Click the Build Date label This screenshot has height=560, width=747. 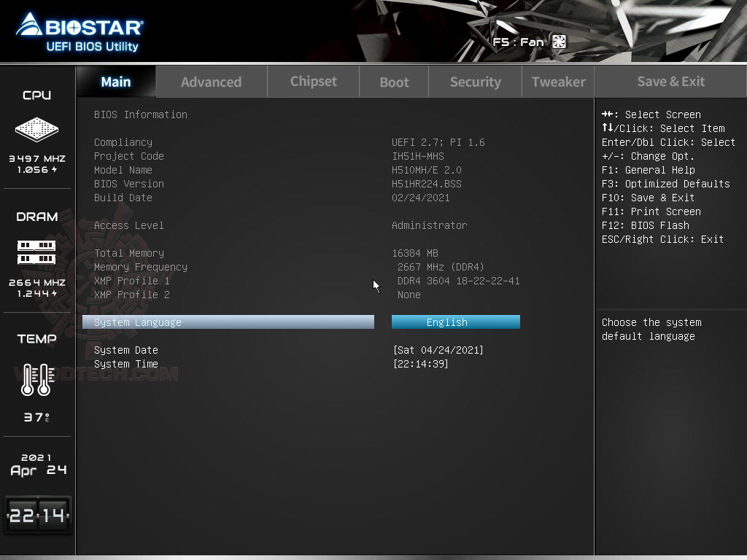coord(123,198)
